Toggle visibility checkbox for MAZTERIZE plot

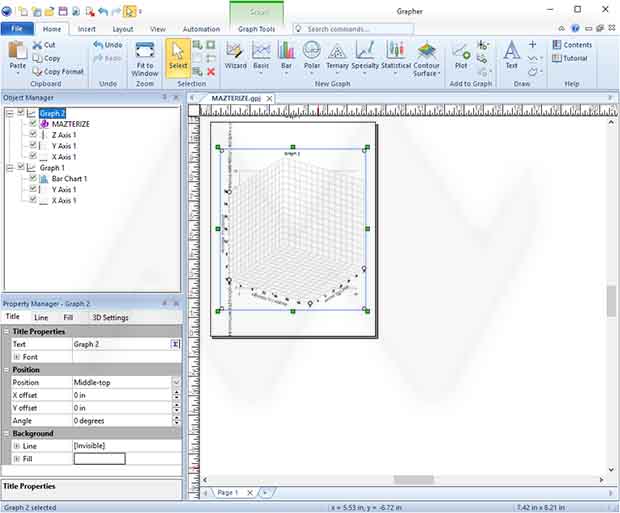(x=33, y=124)
